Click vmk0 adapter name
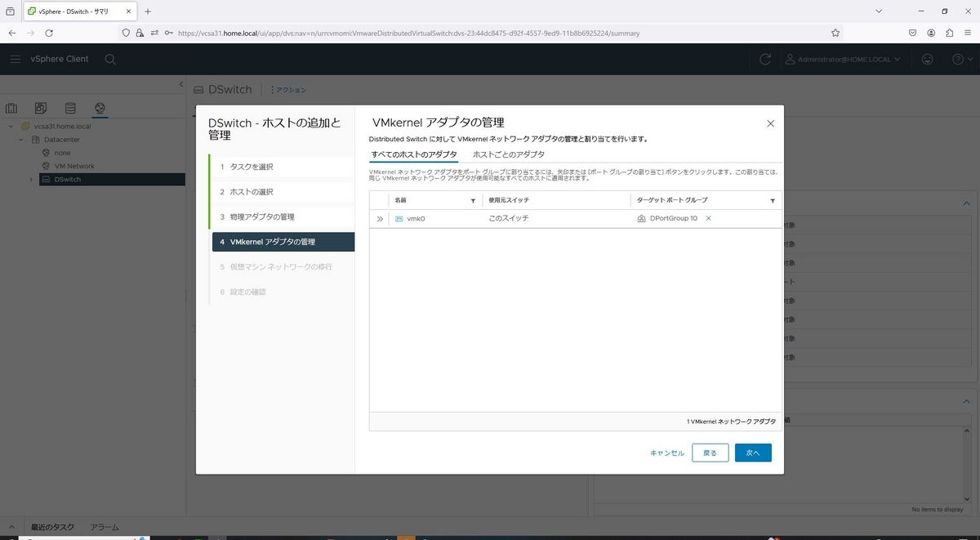 click(416, 219)
